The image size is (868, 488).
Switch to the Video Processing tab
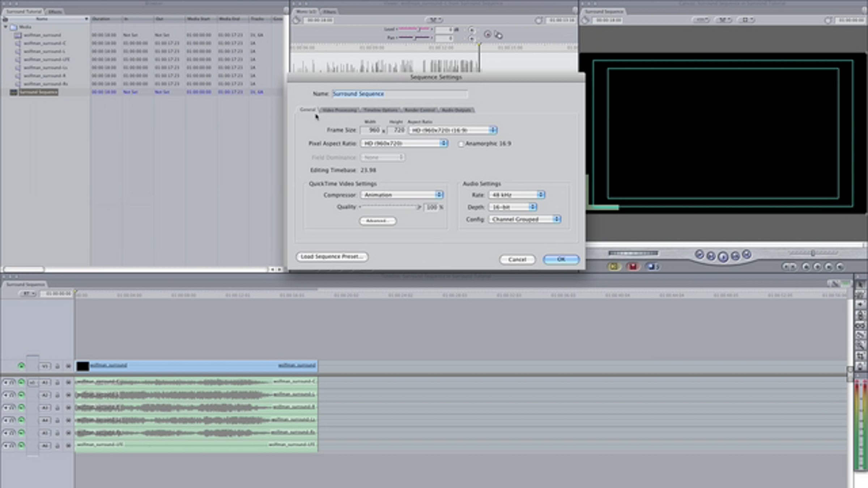[339, 110]
